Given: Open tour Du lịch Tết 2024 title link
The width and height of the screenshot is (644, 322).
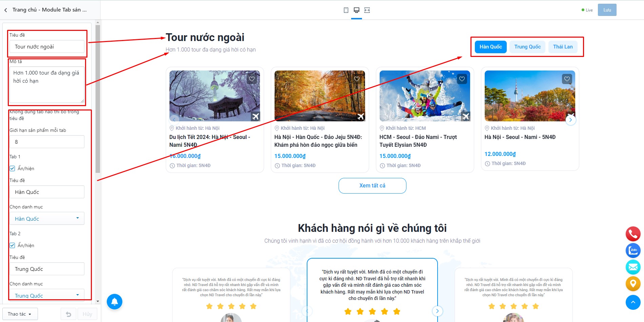Looking at the screenshot, I should (210, 141).
